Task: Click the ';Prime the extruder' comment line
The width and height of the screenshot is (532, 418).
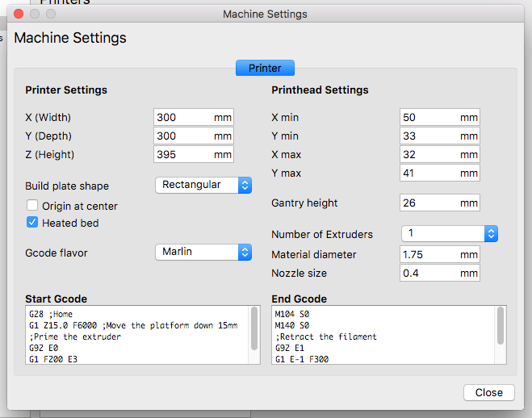Action: pyautogui.click(x=75, y=336)
